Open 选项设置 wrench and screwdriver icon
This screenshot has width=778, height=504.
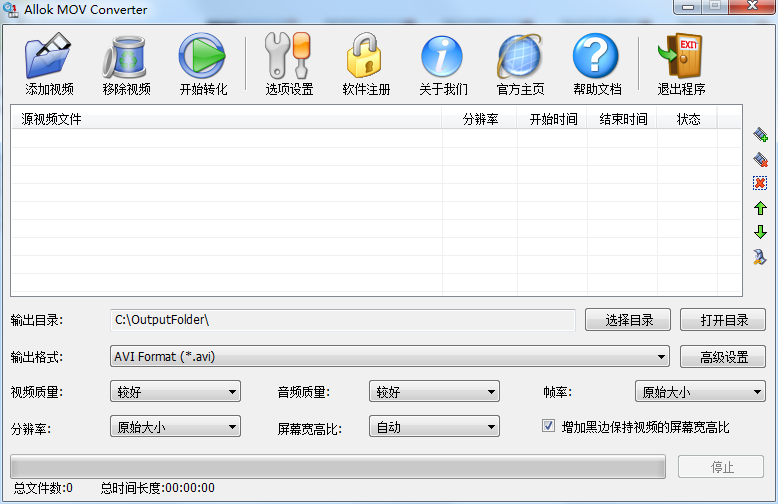[x=288, y=56]
